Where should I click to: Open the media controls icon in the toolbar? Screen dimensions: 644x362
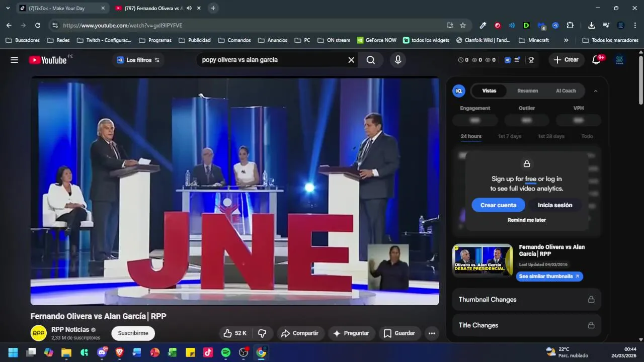pos(606,25)
